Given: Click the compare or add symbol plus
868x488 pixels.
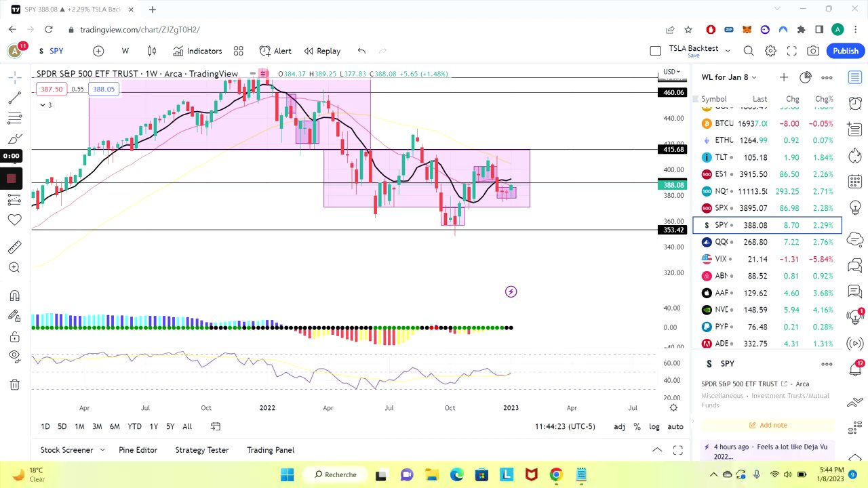Looking at the screenshot, I should (x=98, y=51).
